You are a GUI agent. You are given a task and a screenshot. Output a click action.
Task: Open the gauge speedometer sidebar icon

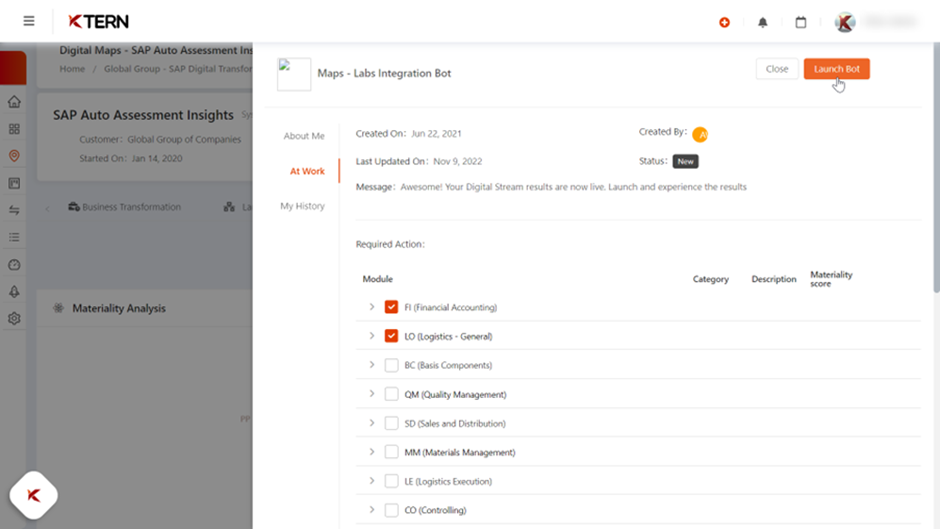tap(14, 264)
